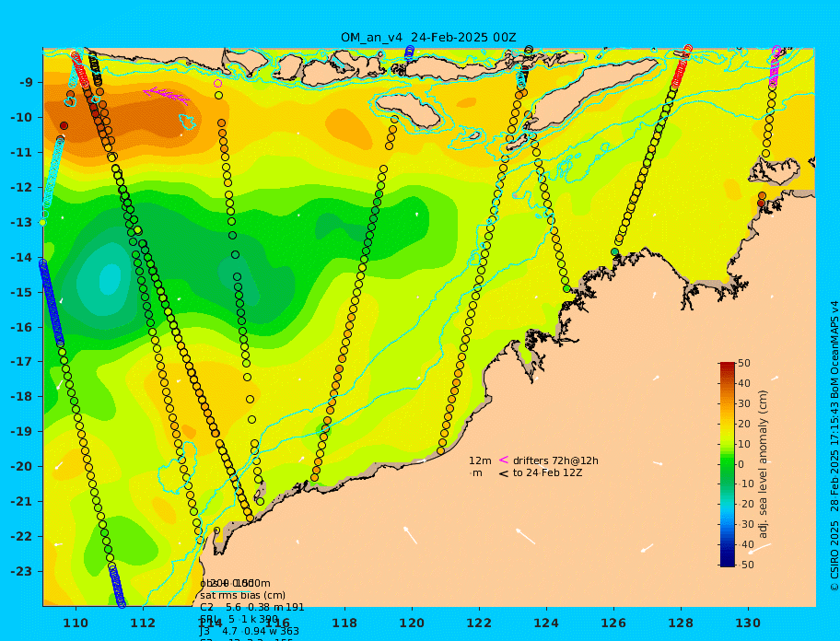
Task: Click the 'drifters 72h@12h' legend text
Action: coord(555,460)
